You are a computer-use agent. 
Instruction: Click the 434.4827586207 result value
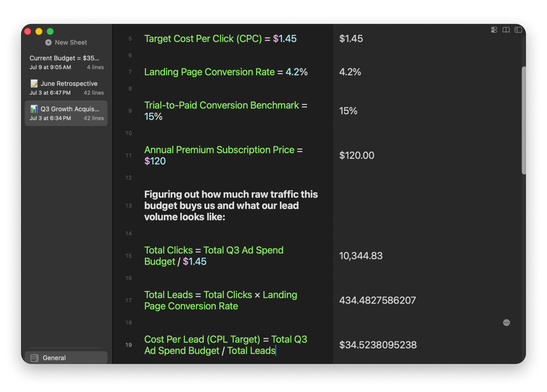[377, 300]
